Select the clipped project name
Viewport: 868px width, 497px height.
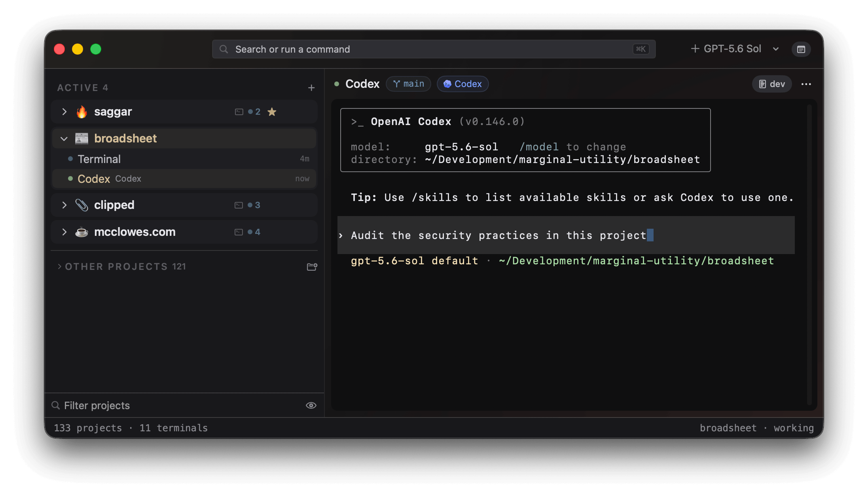tap(114, 205)
